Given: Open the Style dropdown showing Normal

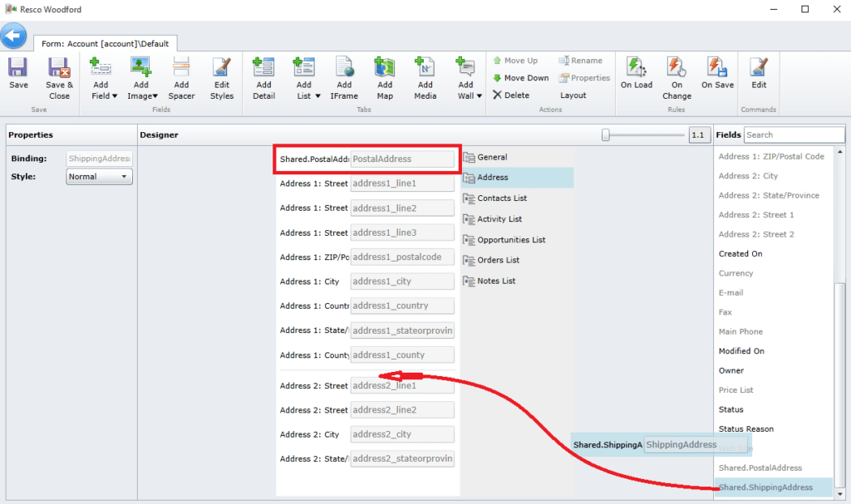Looking at the screenshot, I should pos(98,176).
